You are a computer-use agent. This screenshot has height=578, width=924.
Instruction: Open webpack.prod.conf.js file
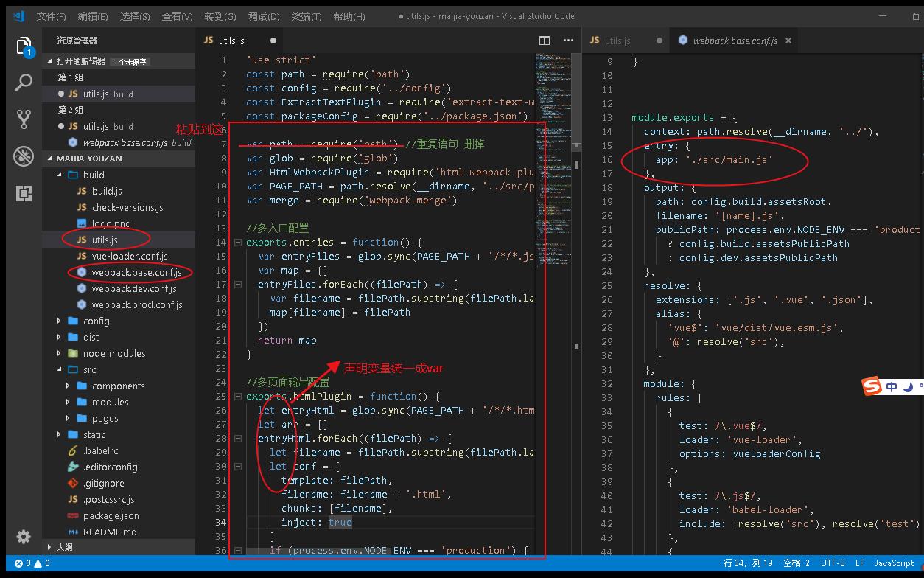pos(118,304)
